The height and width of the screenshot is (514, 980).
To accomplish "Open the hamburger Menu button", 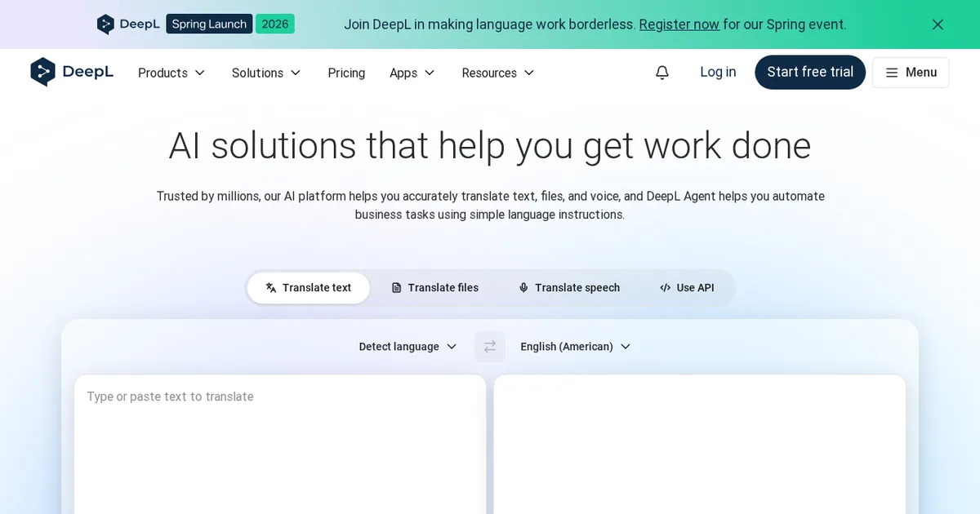I will pyautogui.click(x=911, y=73).
